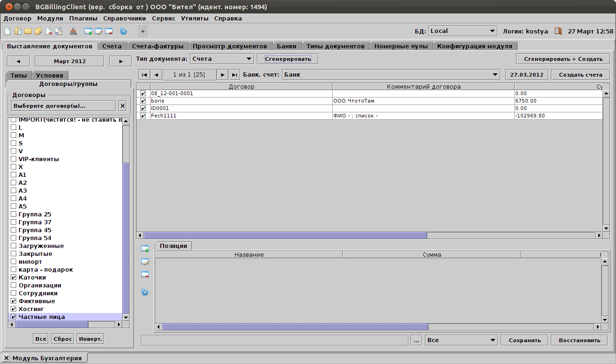Viewport: 616px width, 364px height.
Task: Open the БД Local database dropdown
Action: 462,31
